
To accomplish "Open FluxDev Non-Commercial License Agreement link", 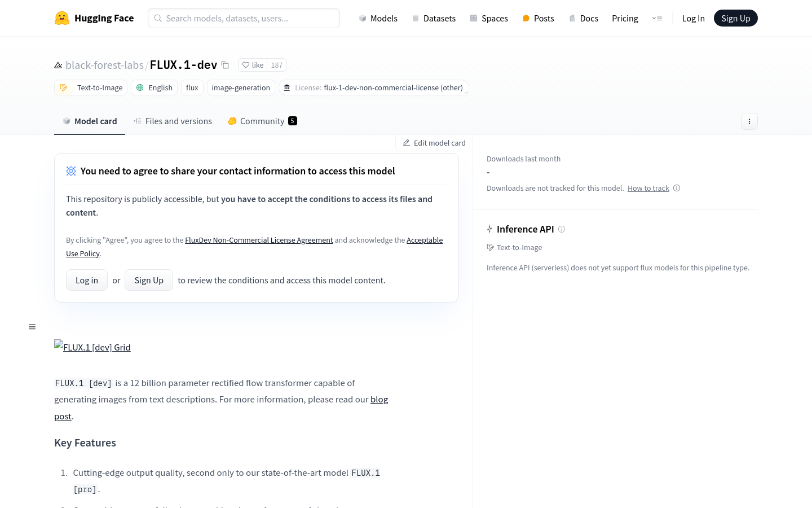I will click(x=259, y=240).
